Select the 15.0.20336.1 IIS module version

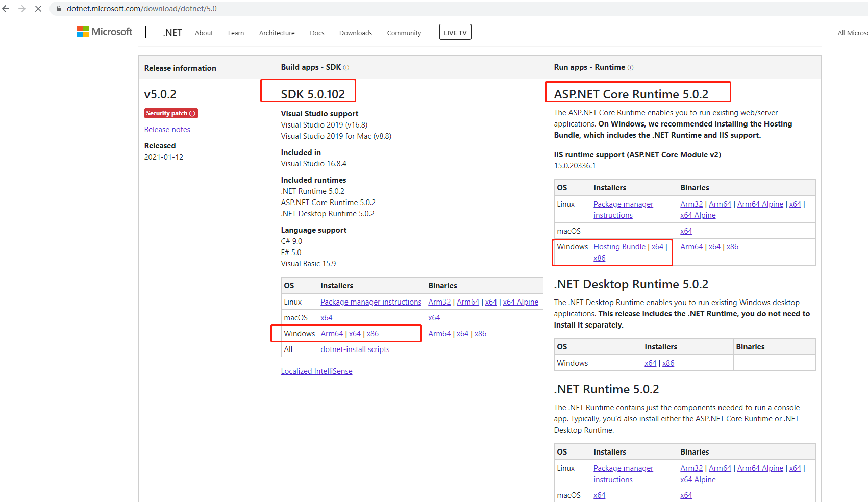[575, 166]
